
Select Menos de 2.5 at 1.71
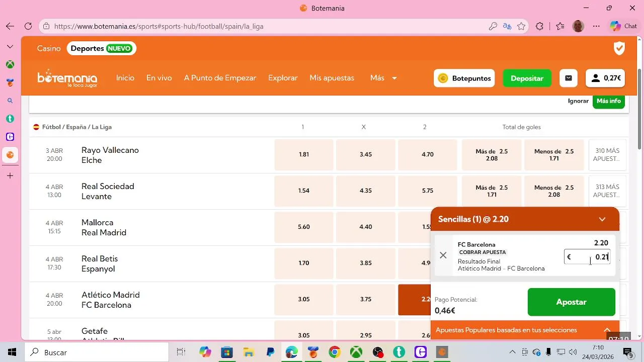(x=554, y=155)
